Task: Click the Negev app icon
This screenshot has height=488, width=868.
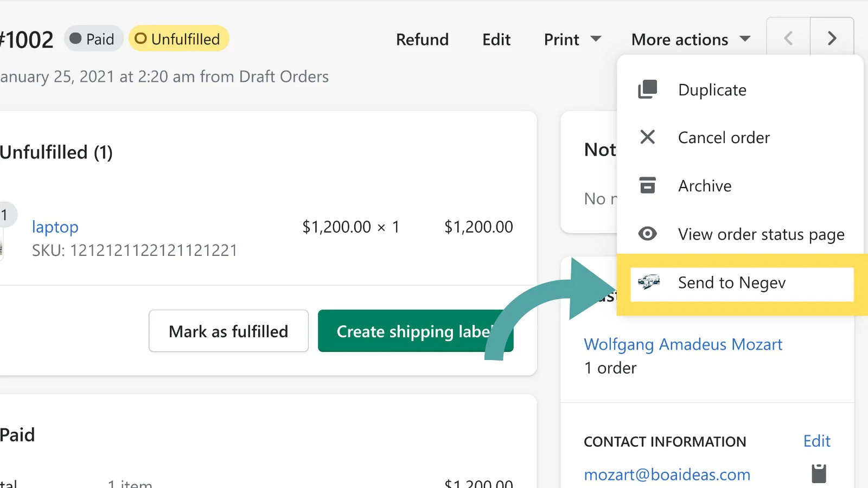Action: [649, 282]
